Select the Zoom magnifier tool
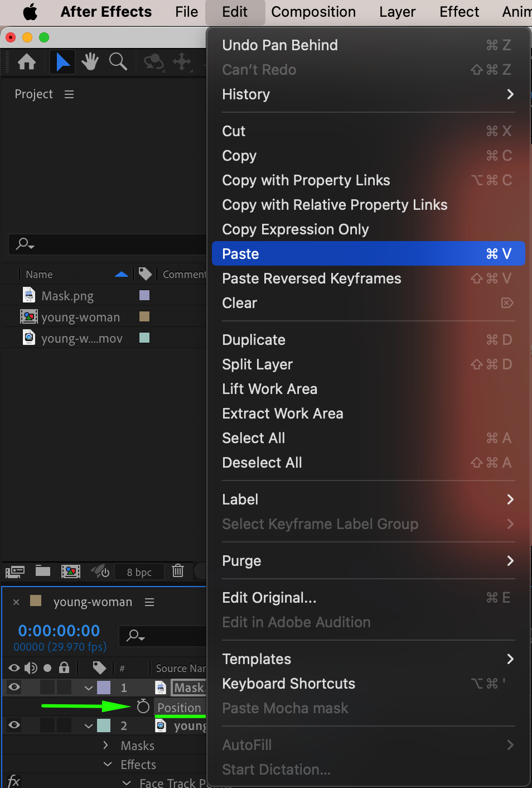 click(x=118, y=61)
